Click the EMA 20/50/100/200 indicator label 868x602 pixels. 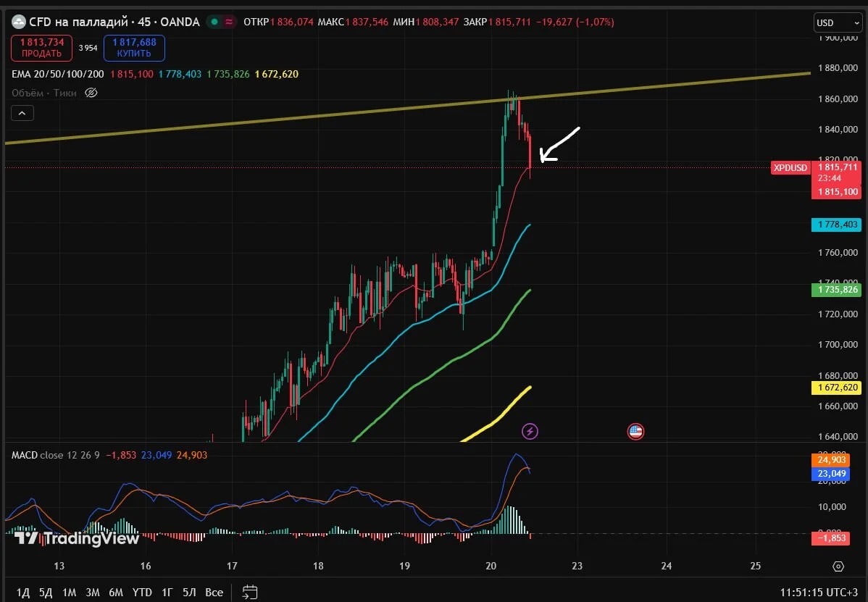coord(57,74)
